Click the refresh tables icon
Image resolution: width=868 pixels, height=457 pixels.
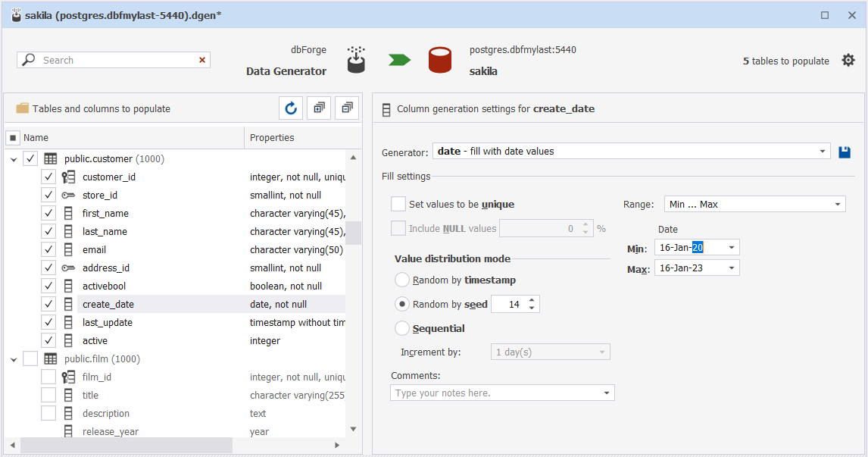[x=291, y=108]
